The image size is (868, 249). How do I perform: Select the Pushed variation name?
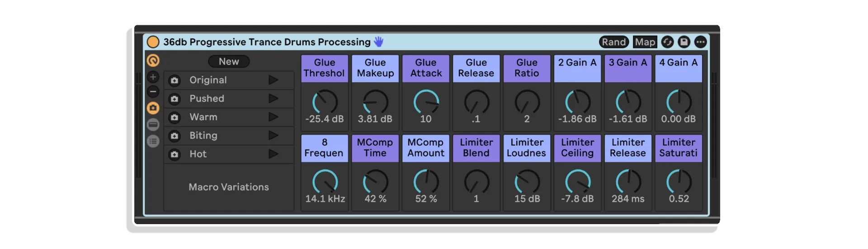click(207, 99)
